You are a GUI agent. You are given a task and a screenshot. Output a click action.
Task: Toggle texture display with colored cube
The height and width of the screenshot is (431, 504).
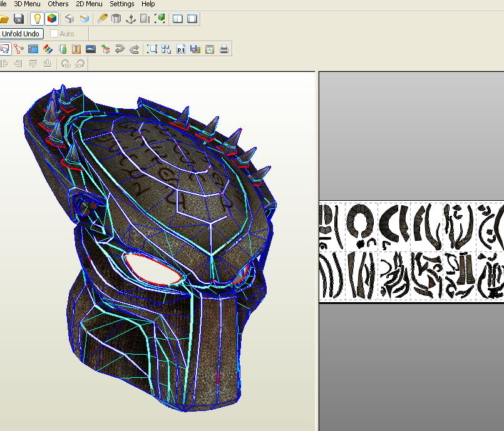[52, 19]
